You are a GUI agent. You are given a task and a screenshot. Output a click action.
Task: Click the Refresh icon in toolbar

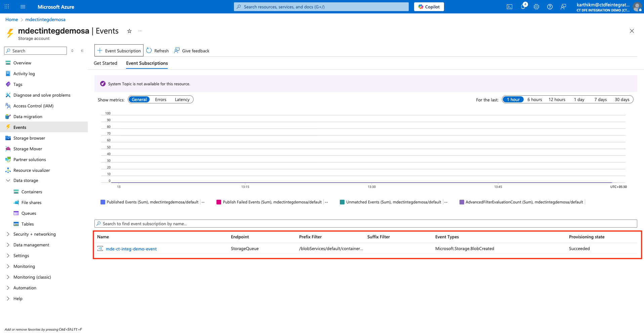click(x=149, y=51)
